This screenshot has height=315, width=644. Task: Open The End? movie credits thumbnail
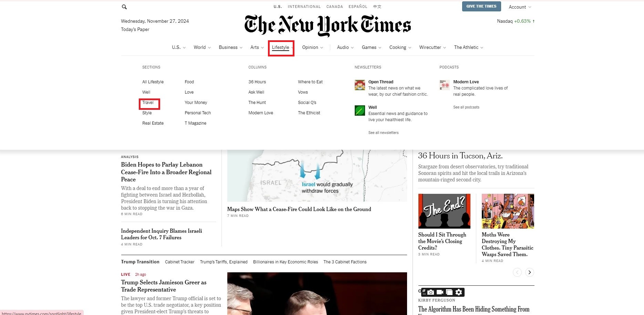point(444,211)
